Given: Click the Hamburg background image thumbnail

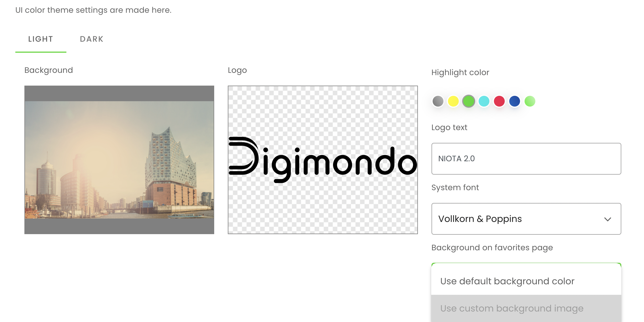Looking at the screenshot, I should (x=119, y=160).
